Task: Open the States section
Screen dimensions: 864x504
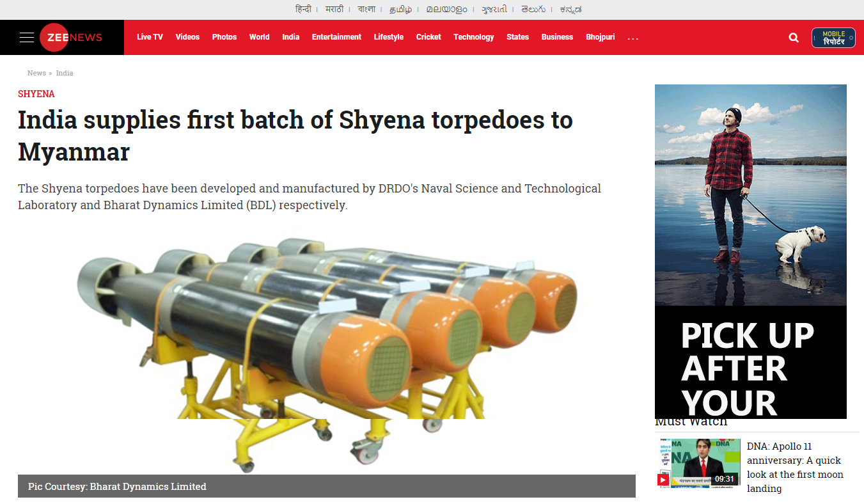Action: pos(517,37)
